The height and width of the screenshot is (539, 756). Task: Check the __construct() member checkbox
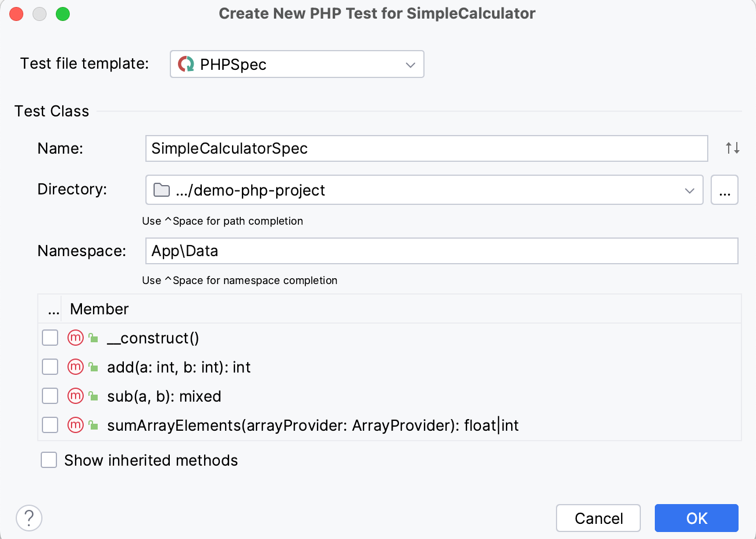coord(50,338)
